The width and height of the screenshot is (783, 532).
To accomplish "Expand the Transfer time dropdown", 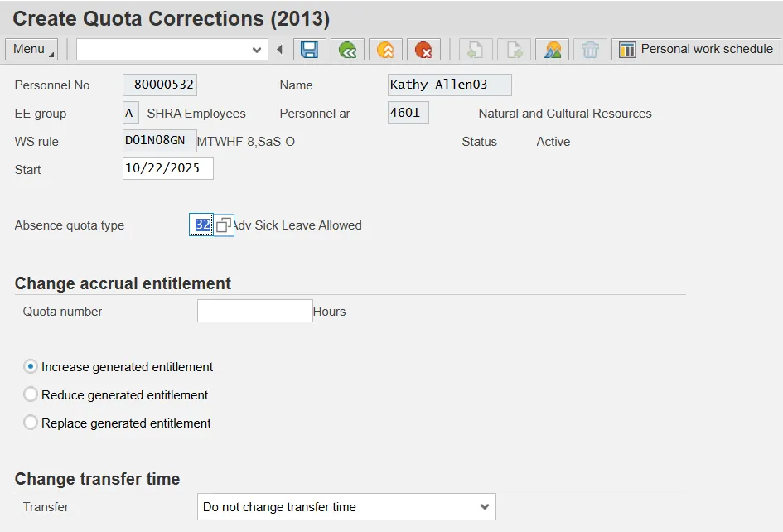I will 485,507.
